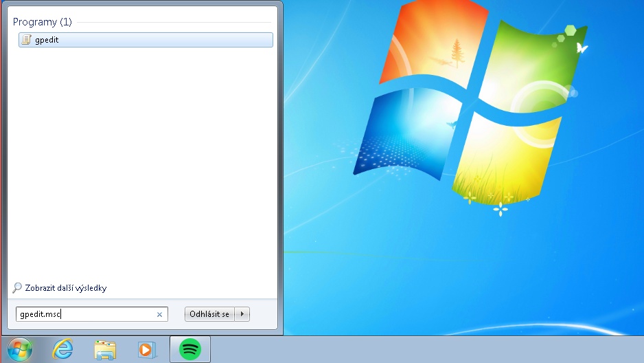Open Windows Media Player from taskbar
The height and width of the screenshot is (363, 644).
click(147, 349)
